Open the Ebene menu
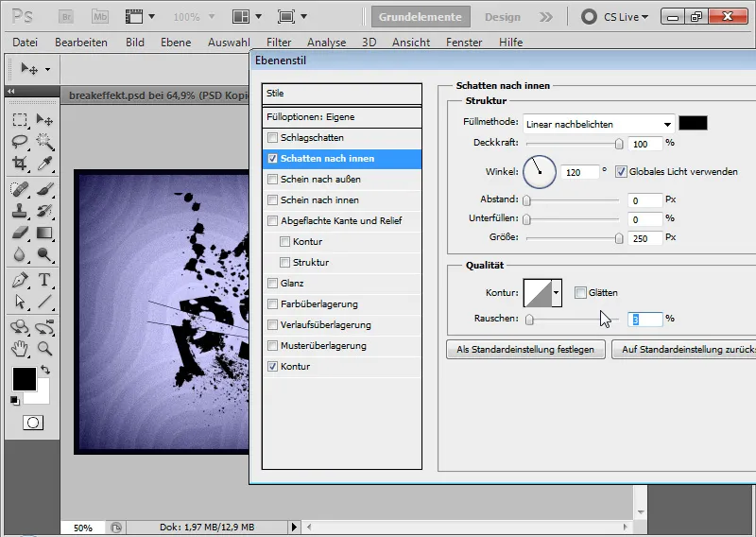Screen dimensions: 756x537 [x=176, y=43]
